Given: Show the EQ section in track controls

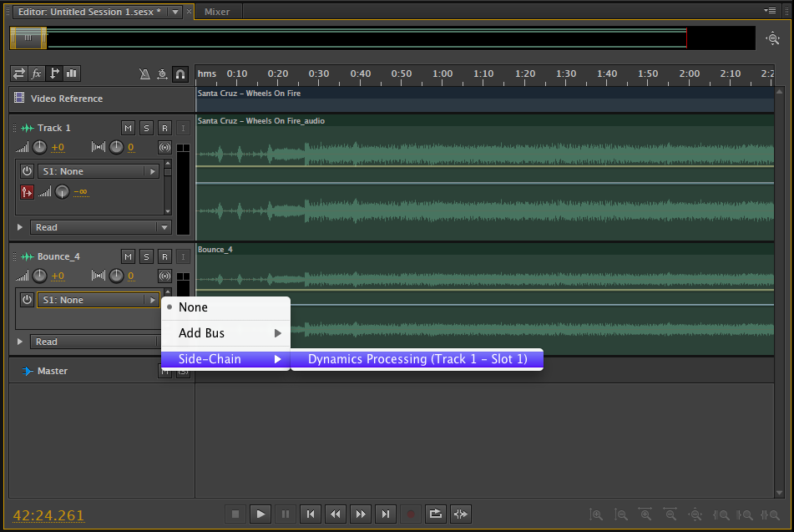Looking at the screenshot, I should click(x=72, y=73).
